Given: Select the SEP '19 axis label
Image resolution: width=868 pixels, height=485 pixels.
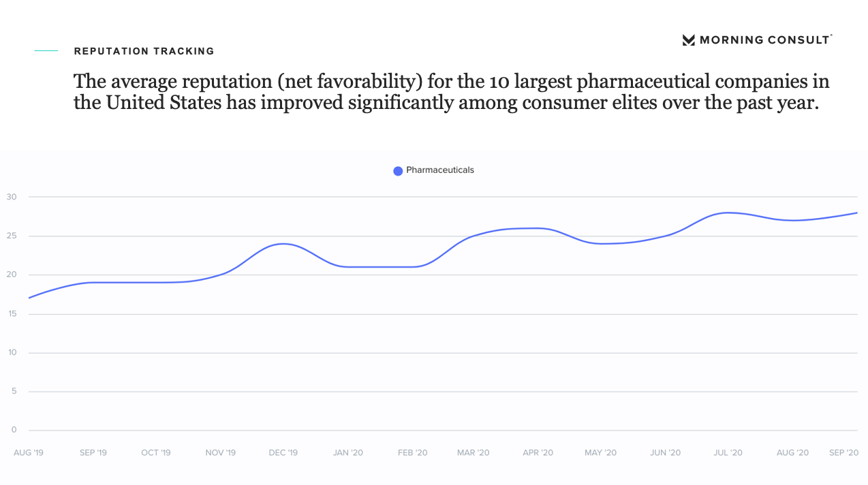Looking at the screenshot, I should coord(93,453).
